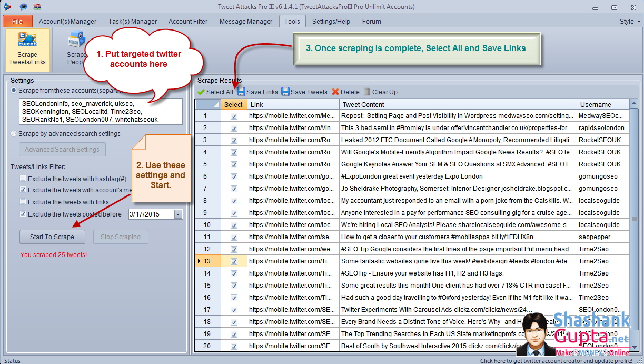This screenshot has height=364, width=644.
Task: Click gomungoseo username in row 7
Action: click(x=602, y=189)
